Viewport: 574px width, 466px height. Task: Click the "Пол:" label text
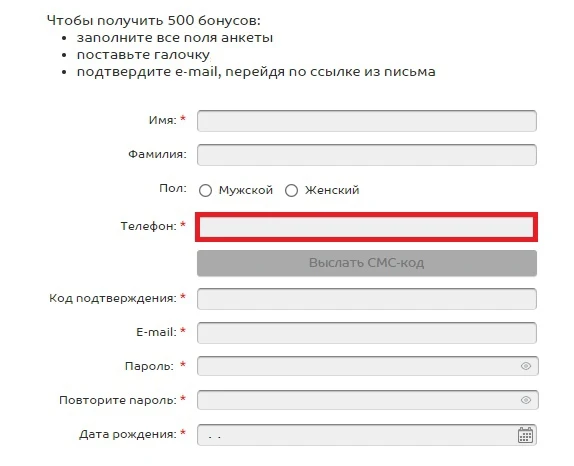pyautogui.click(x=173, y=188)
